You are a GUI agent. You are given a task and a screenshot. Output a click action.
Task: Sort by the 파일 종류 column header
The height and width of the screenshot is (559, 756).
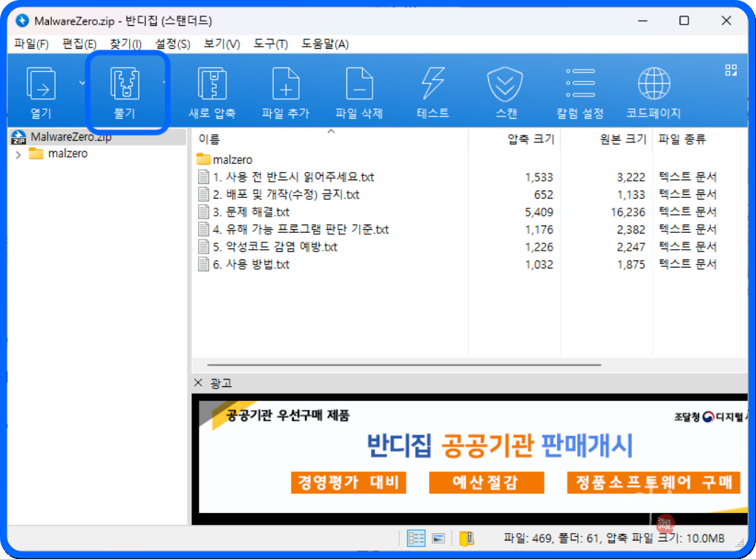click(x=682, y=139)
